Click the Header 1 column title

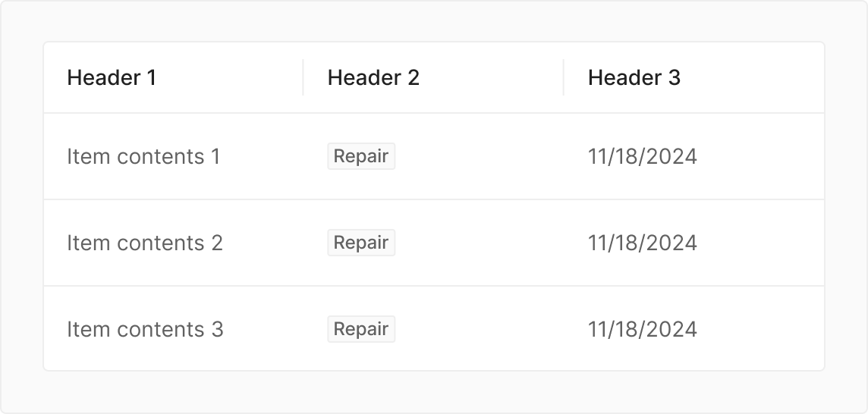[x=112, y=77]
